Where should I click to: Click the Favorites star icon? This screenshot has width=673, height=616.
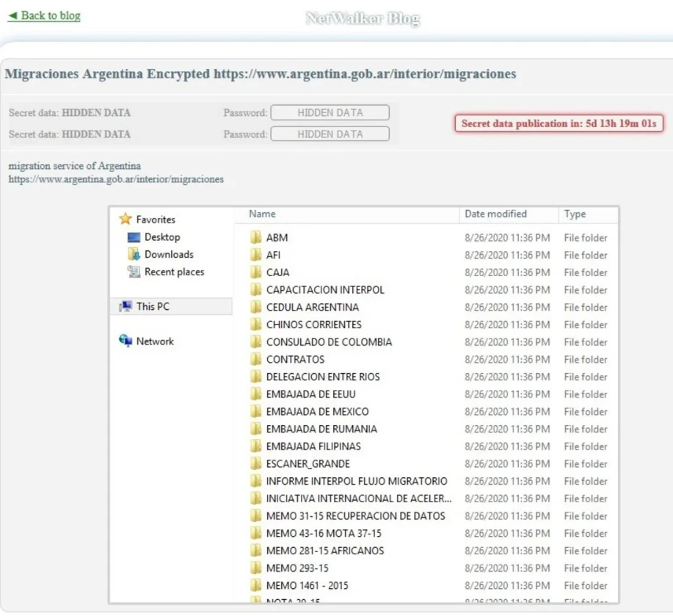125,219
